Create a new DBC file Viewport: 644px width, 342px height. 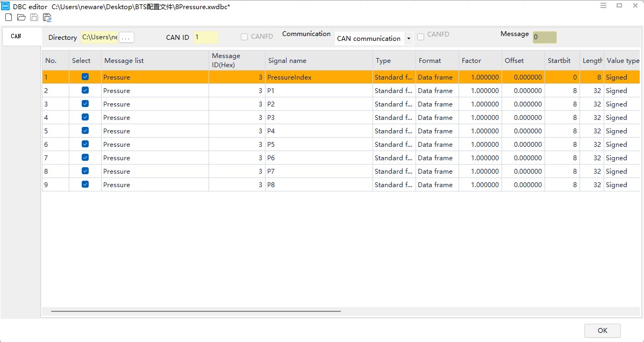point(9,18)
